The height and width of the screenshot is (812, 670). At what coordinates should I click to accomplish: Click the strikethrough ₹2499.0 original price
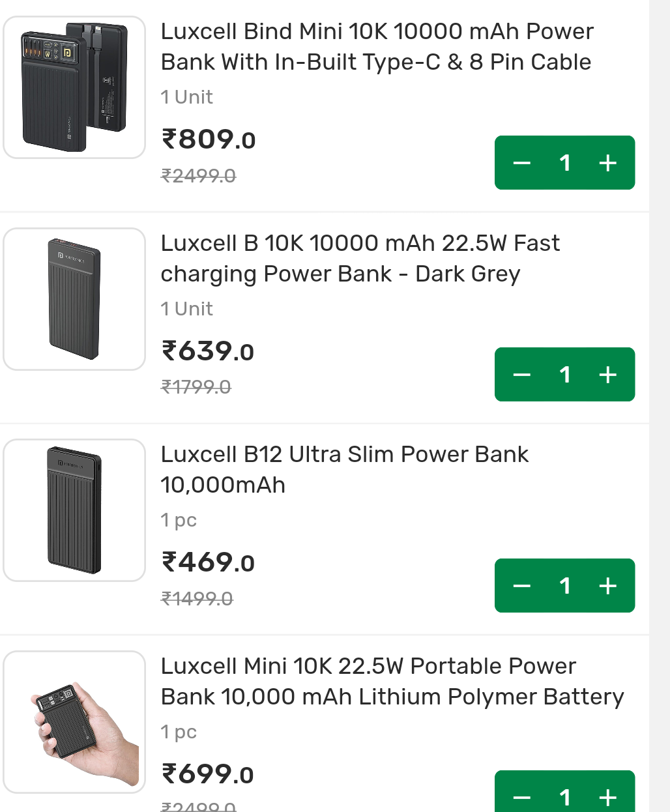[x=197, y=175]
